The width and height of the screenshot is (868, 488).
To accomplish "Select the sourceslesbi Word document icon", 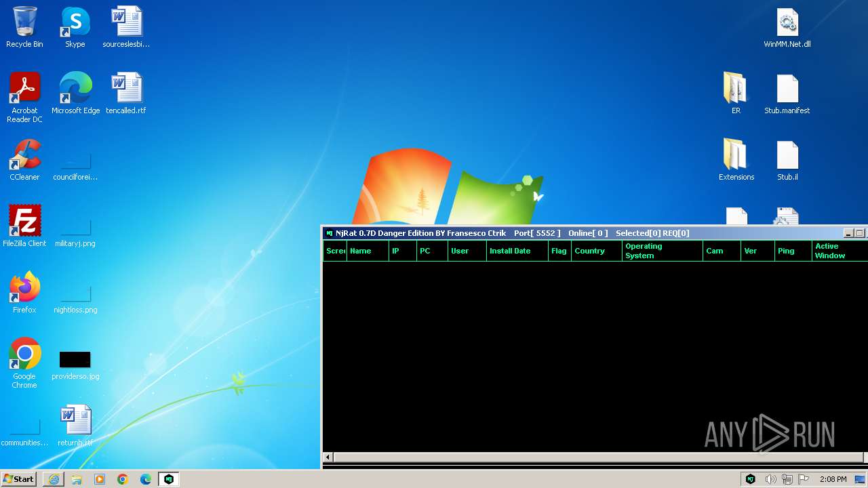I will pyautogui.click(x=126, y=28).
